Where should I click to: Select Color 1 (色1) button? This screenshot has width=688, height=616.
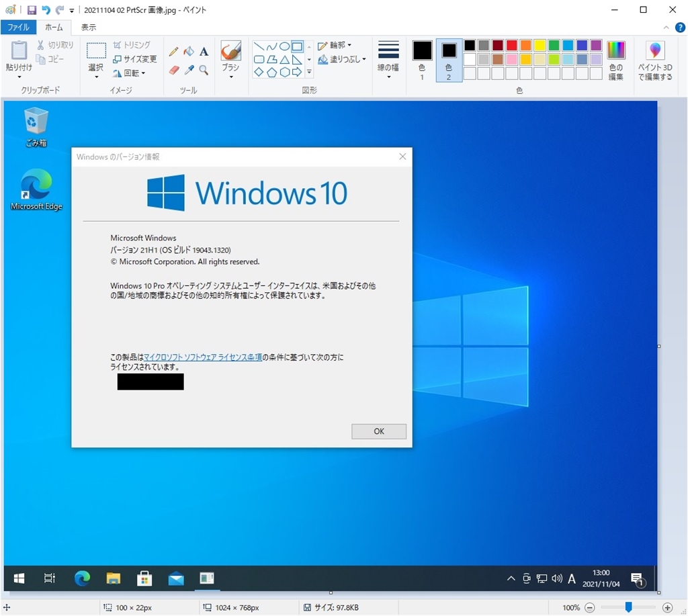(x=422, y=60)
